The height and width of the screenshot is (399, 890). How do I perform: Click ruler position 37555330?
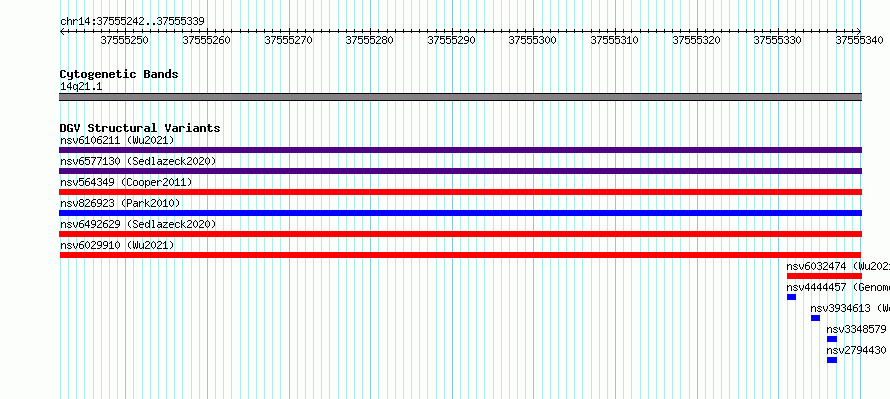[778, 40]
